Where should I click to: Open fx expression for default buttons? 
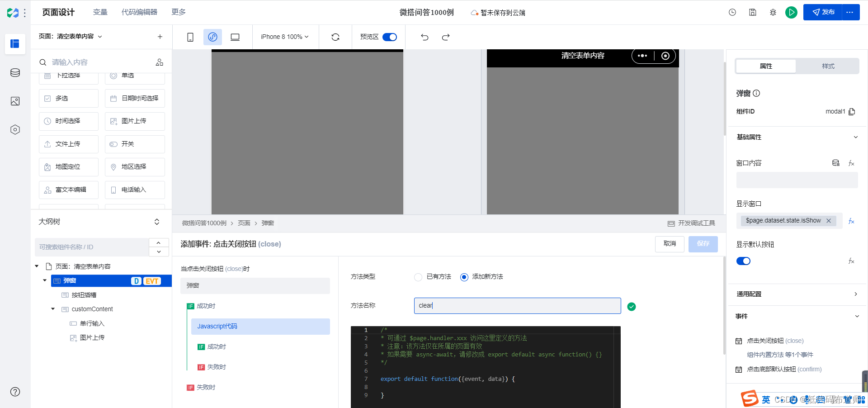[x=851, y=261]
